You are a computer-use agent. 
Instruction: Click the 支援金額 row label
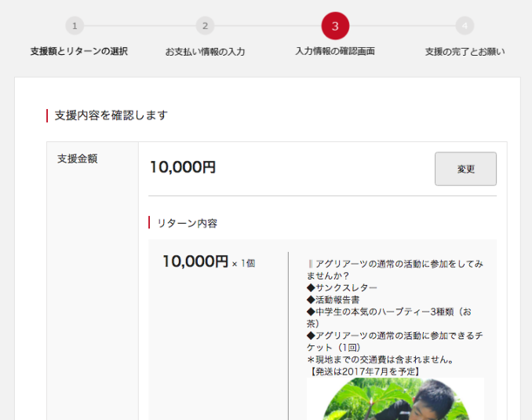[x=78, y=159]
